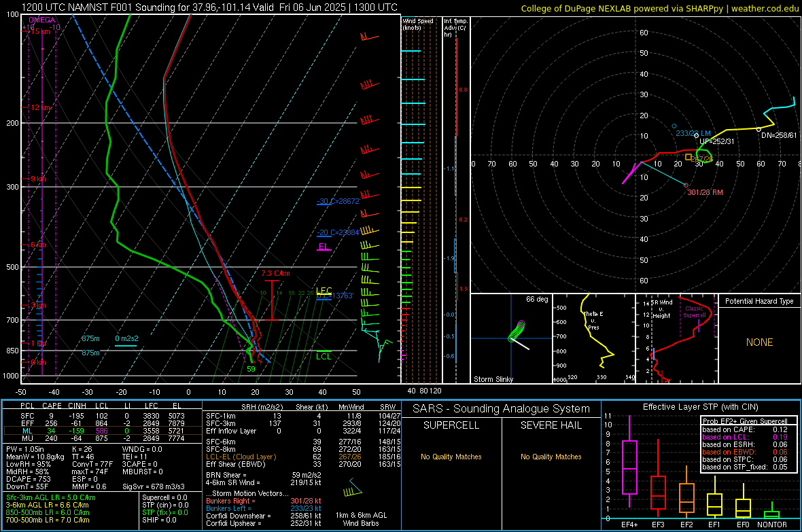Click the 'Eff Inflow Layer' row
The height and width of the screenshot is (532, 802).
point(303,431)
